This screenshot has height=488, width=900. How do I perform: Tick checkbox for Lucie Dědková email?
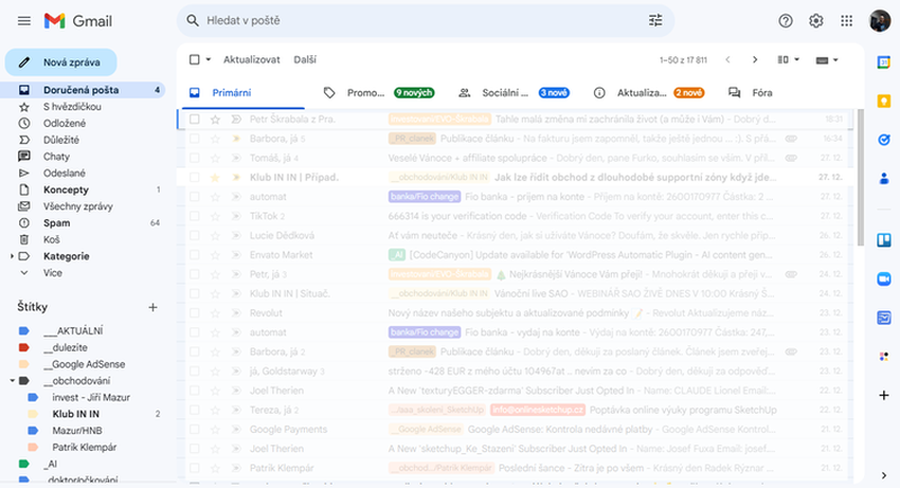pyautogui.click(x=195, y=235)
